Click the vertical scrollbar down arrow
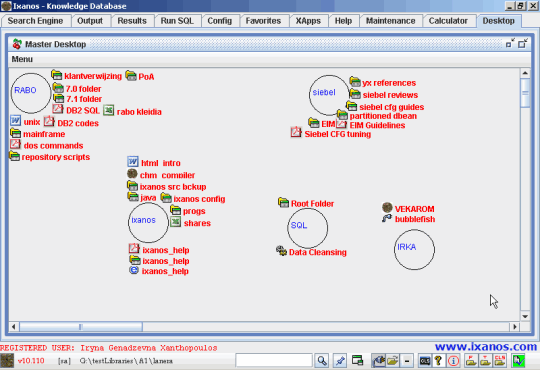This screenshot has width=540, height=370. [x=525, y=316]
